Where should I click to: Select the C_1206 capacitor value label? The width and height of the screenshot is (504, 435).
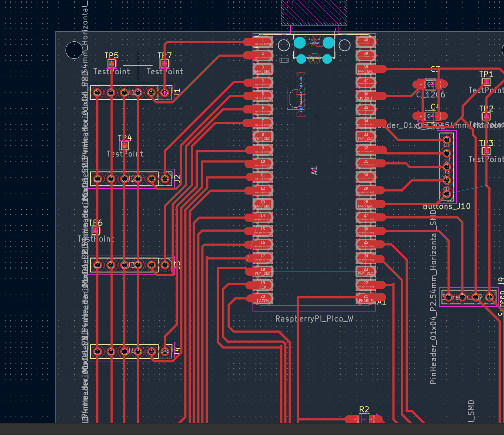431,95
